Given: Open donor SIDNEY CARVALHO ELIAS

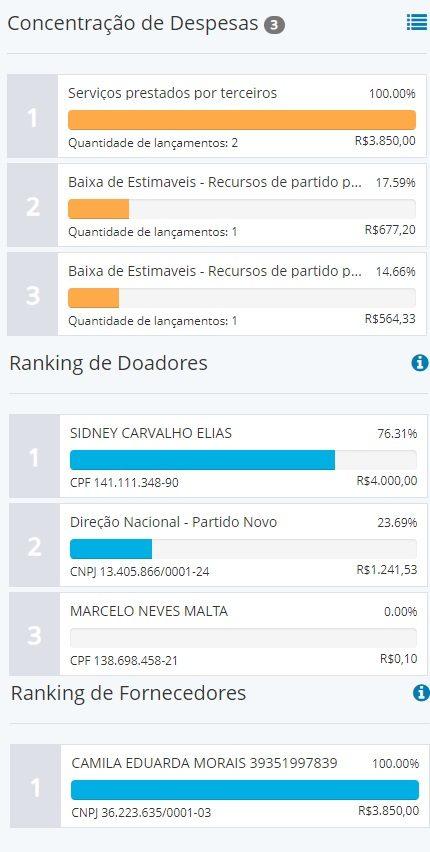Looking at the screenshot, I should pyautogui.click(x=244, y=456).
